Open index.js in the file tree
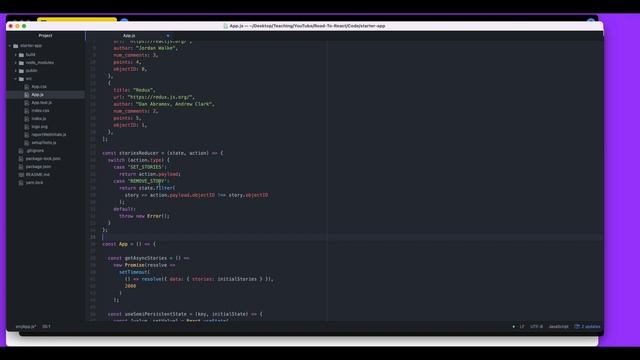 pyautogui.click(x=39, y=119)
